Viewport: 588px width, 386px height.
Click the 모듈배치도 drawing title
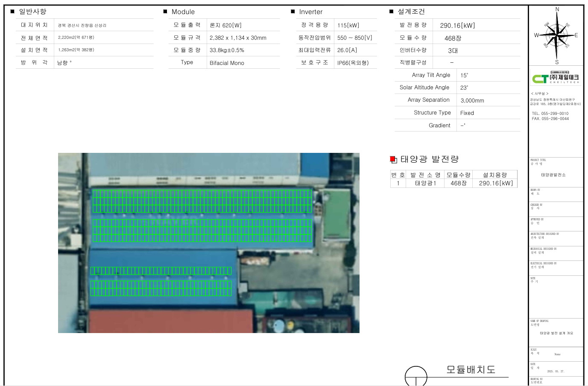[x=471, y=370]
